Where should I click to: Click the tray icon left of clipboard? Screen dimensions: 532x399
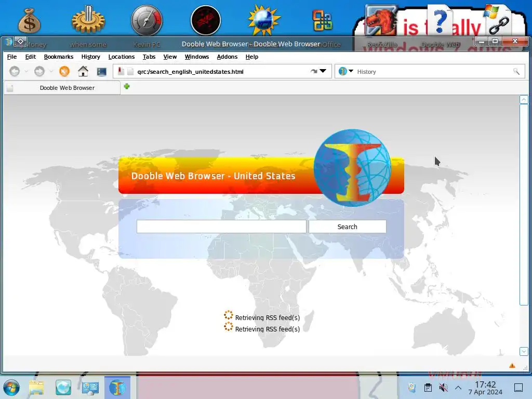(x=412, y=388)
